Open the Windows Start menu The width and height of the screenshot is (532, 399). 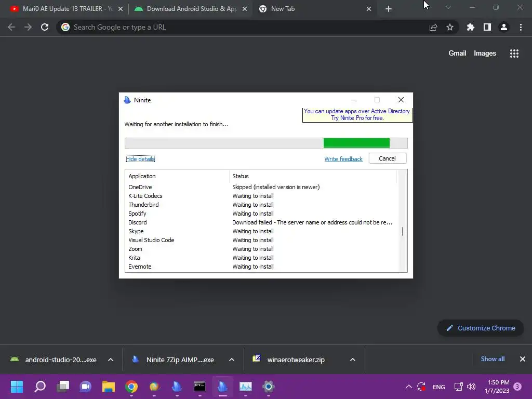click(x=17, y=387)
